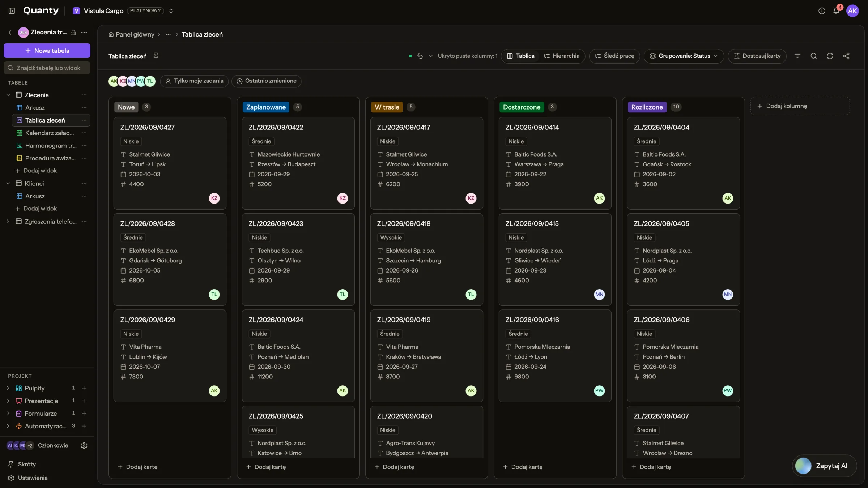Open members settings gear
This screenshot has height=488, width=868.
[84, 445]
